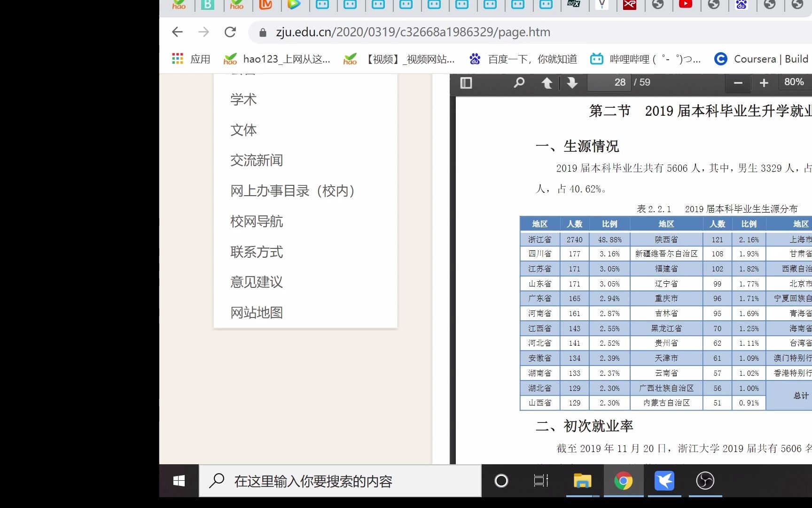Switch to Chrome in taskbar
The image size is (812, 508).
pos(623,481)
